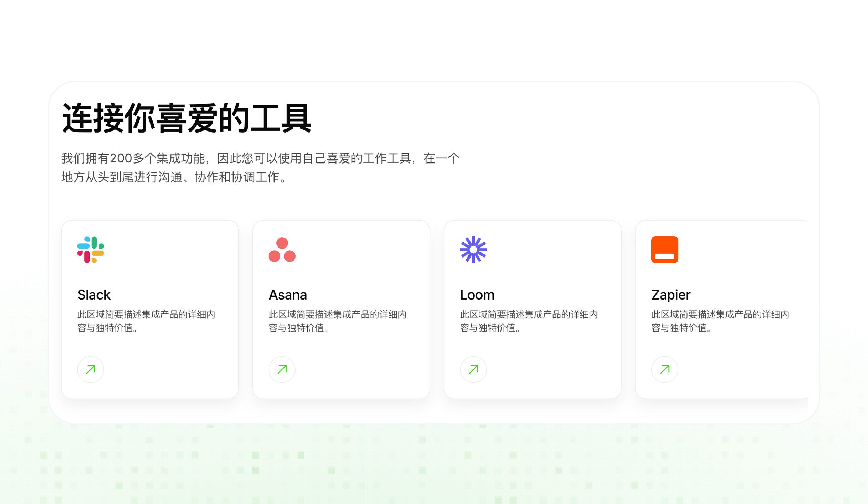Click the Zapier logo icon
The height and width of the screenshot is (504, 868).
(665, 249)
